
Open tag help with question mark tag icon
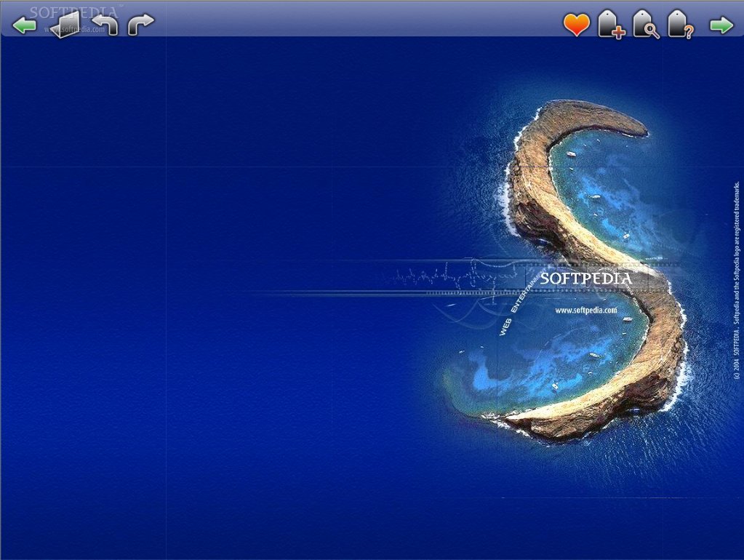tap(681, 24)
